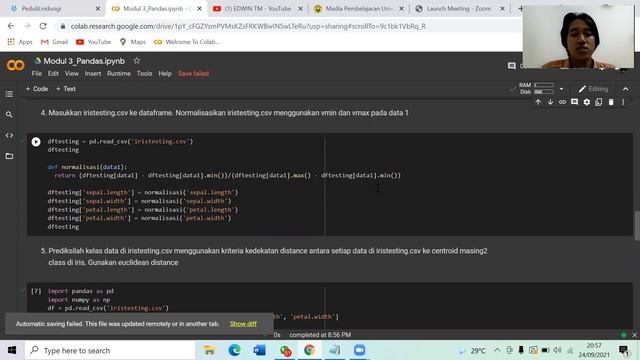Open File Explorer from the taskbar
640x360 pixels.
(209, 350)
